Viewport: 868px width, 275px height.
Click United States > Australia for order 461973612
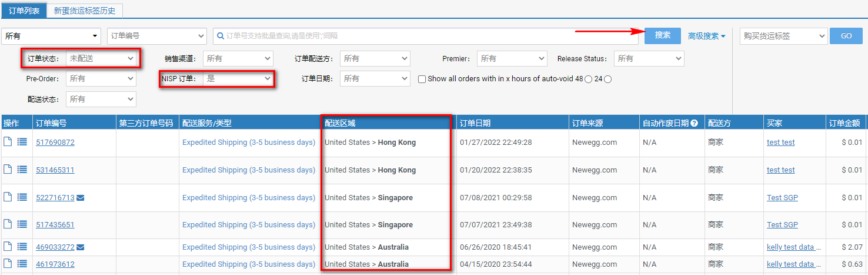(x=366, y=264)
